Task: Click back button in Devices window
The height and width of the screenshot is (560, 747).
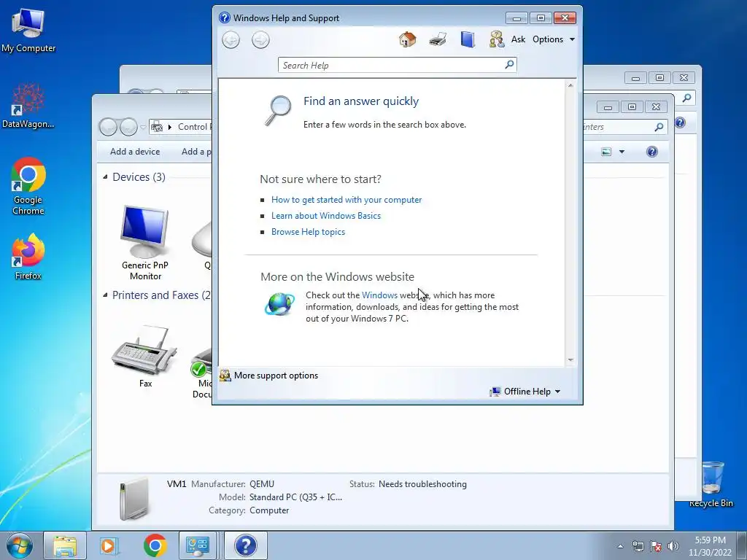Action: point(108,127)
